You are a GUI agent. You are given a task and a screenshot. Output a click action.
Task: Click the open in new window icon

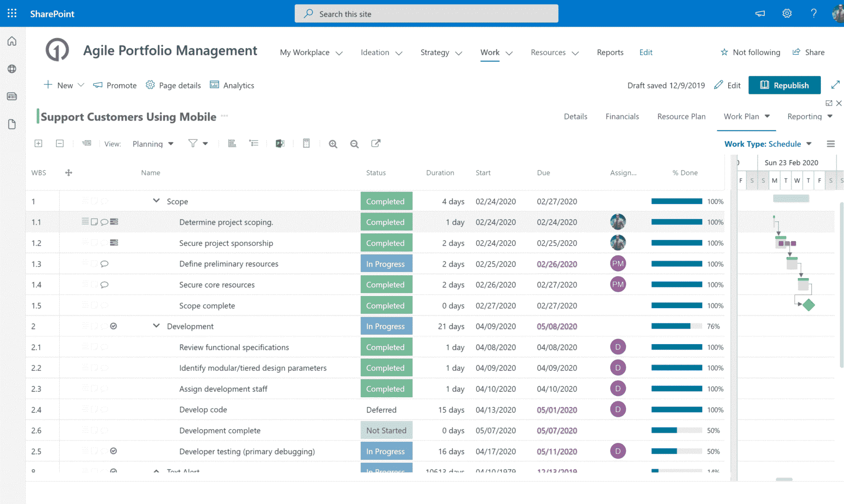pos(375,143)
